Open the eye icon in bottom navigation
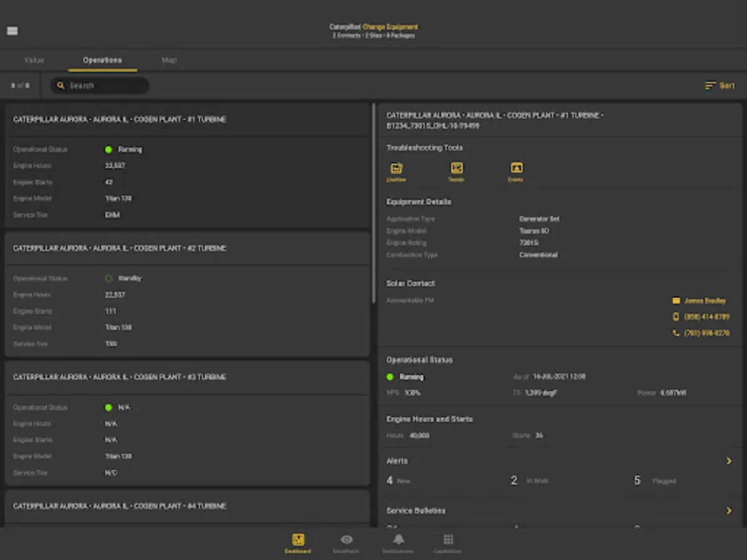 tap(347, 543)
